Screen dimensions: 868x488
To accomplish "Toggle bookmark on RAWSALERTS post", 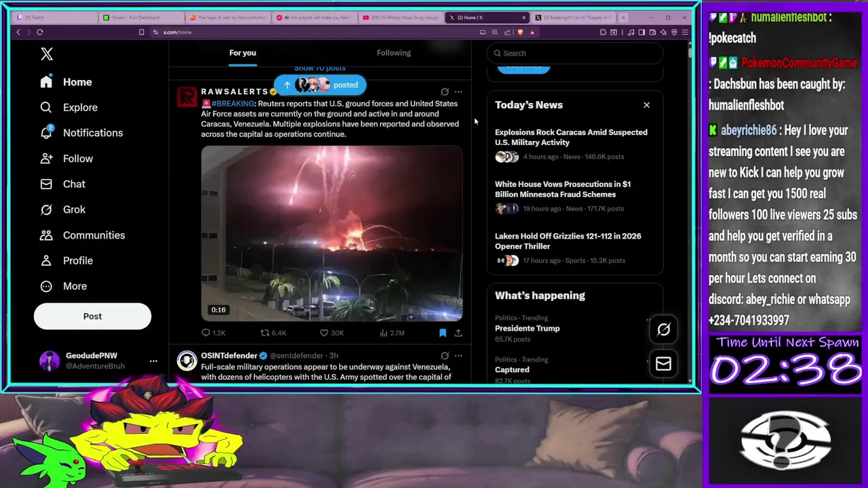I will [x=443, y=333].
